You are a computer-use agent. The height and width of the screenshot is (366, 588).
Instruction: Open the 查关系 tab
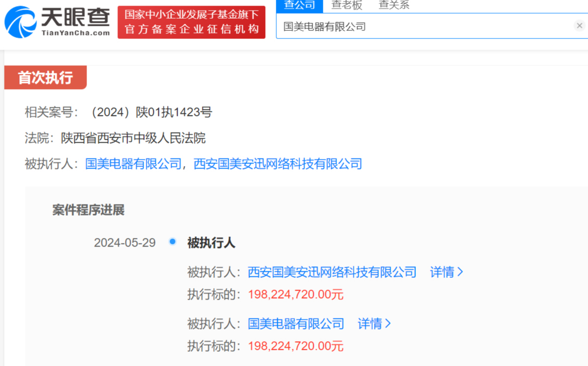pos(394,6)
